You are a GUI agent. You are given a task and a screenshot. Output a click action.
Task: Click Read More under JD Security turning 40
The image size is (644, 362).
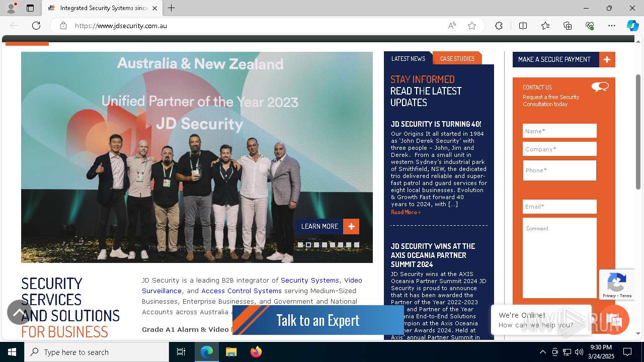406,212
